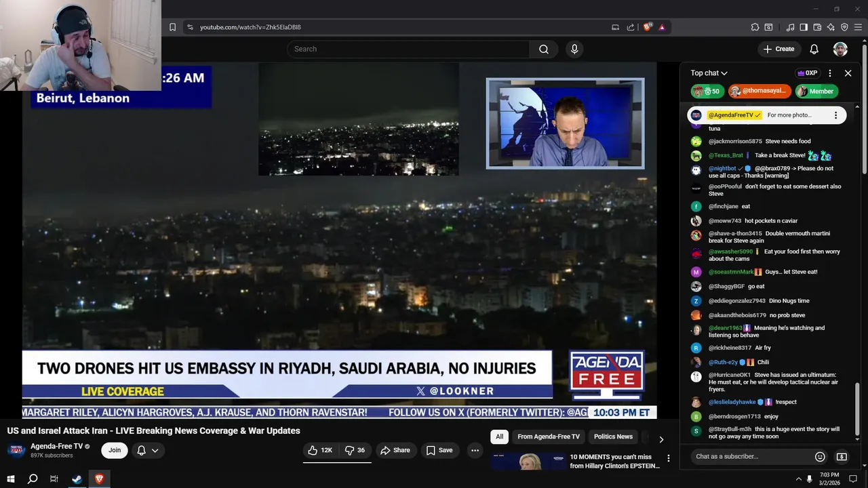Click the browser address URL text

[x=250, y=27]
